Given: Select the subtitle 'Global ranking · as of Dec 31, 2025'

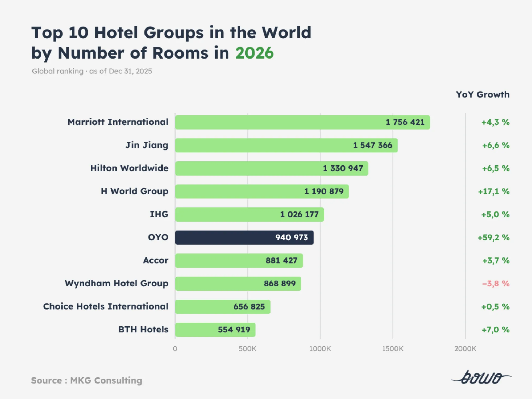Looking at the screenshot, I should [92, 71].
